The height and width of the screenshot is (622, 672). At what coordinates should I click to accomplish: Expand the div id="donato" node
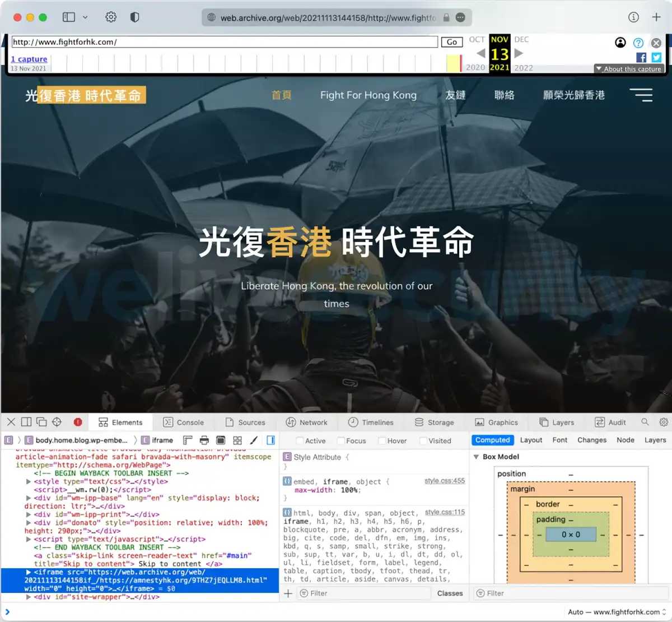[29, 523]
